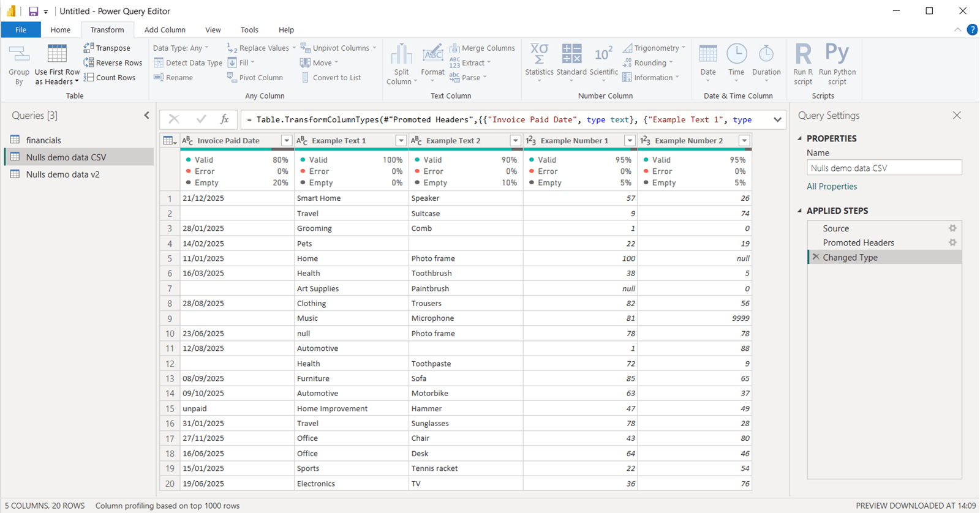Click Run Python script
This screenshot has width=980, height=513.
point(837,63)
